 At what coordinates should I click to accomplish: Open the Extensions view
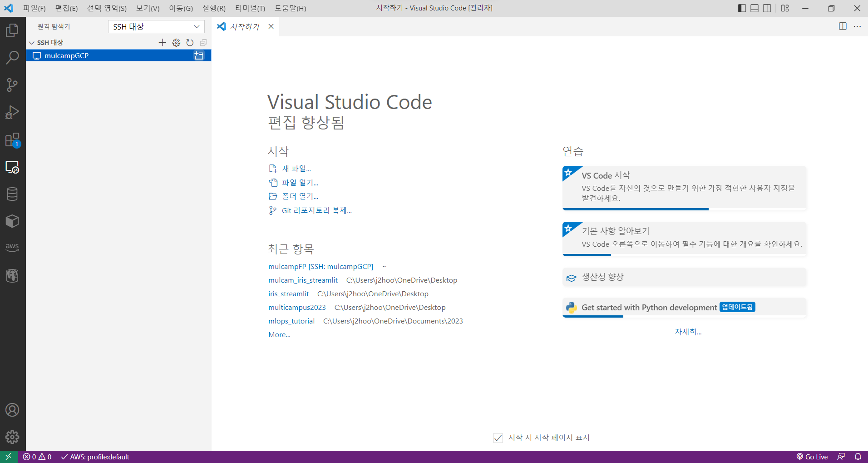point(12,140)
